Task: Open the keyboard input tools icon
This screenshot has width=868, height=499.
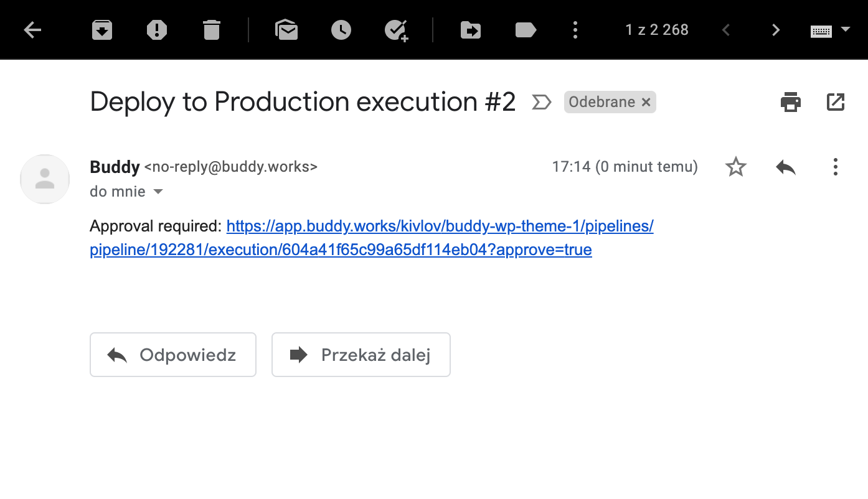Action: pos(821,30)
